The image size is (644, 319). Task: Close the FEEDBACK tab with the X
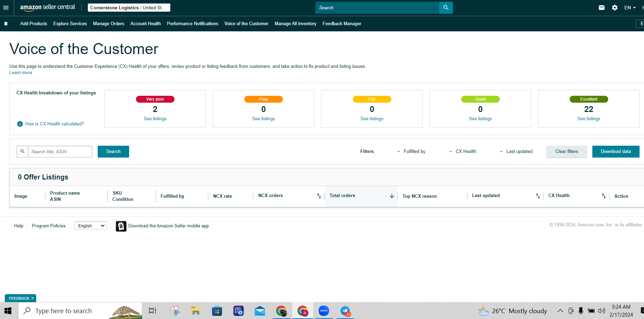click(33, 298)
